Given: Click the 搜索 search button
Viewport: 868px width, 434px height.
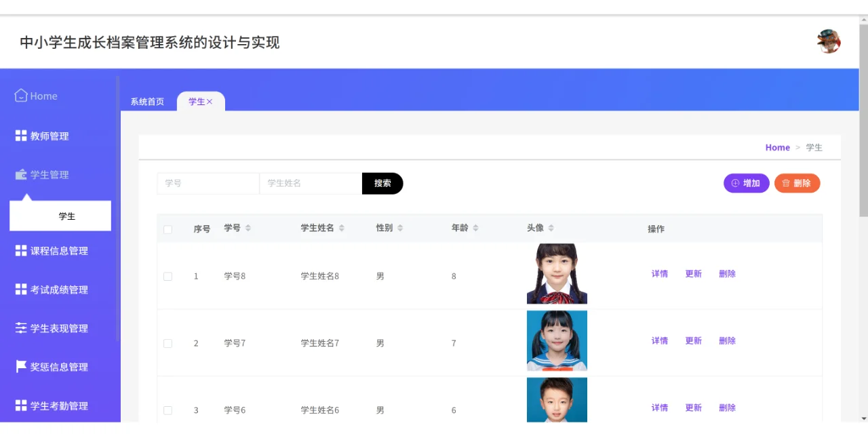Looking at the screenshot, I should (x=382, y=183).
